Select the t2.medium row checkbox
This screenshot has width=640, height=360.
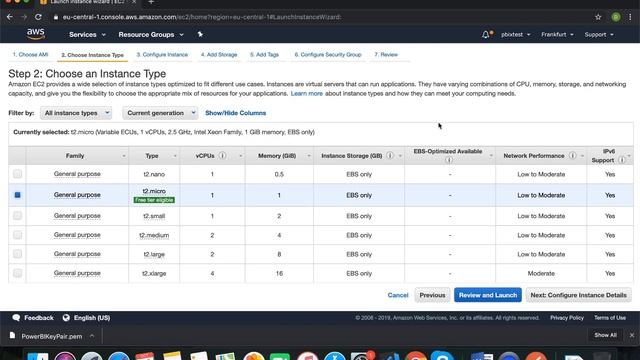click(x=17, y=235)
